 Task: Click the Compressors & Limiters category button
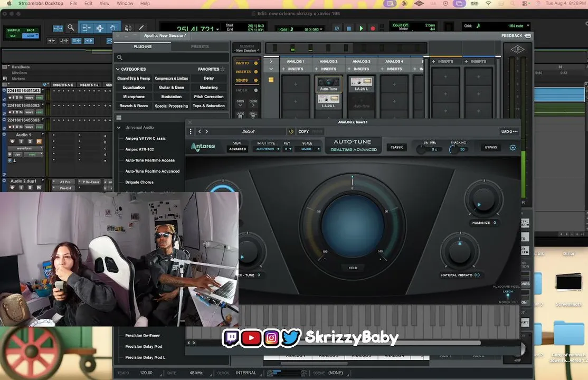172,79
